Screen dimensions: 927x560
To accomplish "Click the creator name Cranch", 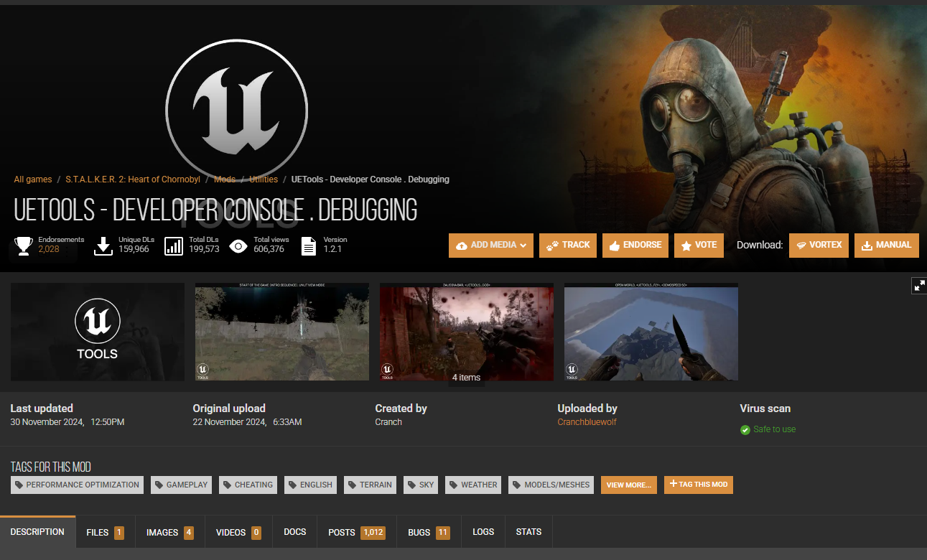I will pos(388,422).
